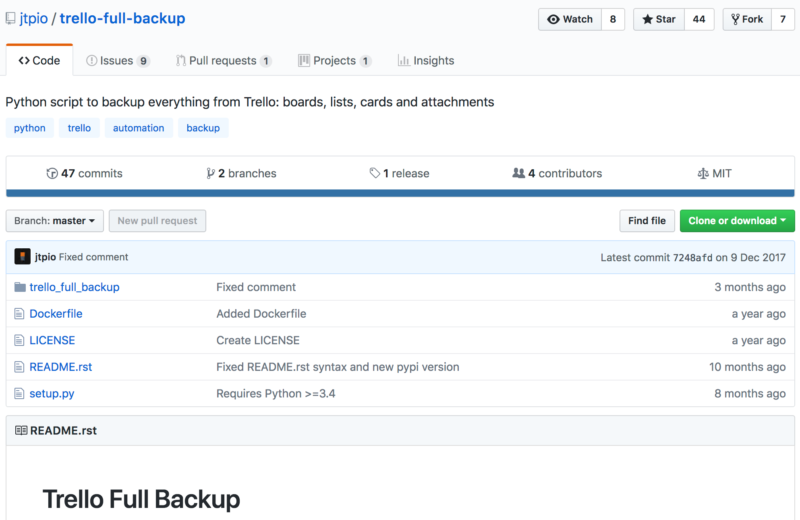Click the Projects board icon

point(304,60)
